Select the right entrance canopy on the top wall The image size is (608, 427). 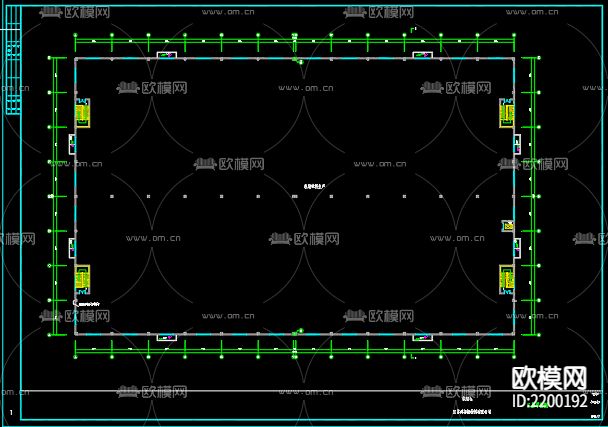point(422,55)
